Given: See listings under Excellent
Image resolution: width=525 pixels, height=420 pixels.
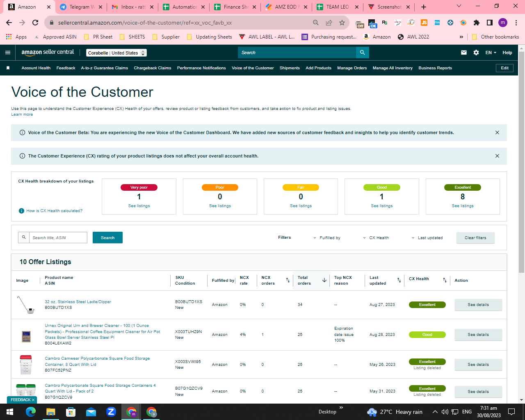Looking at the screenshot, I should click(x=463, y=206).
